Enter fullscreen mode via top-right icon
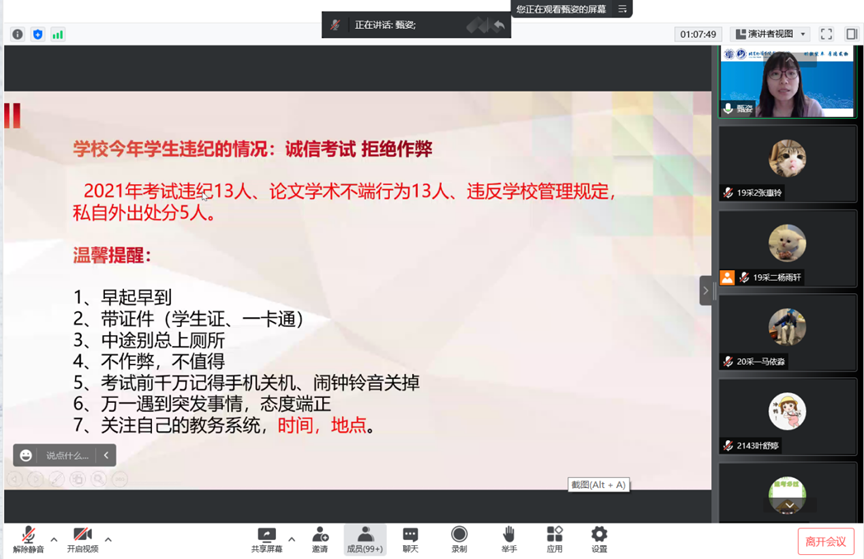Image resolution: width=864 pixels, height=559 pixels. coord(827,34)
